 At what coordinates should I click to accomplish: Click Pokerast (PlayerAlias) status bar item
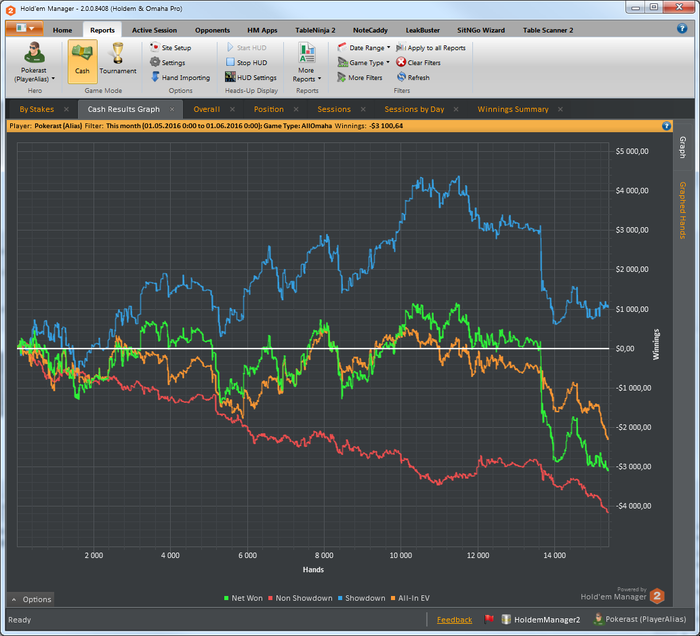(x=640, y=619)
